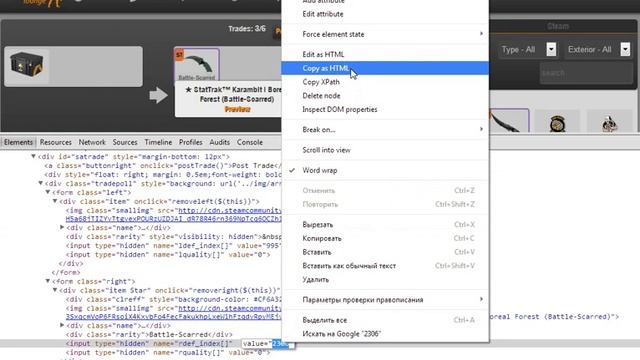Choose Удалить in context menu
Viewport: 640px width, 360px height.
[x=385, y=280]
